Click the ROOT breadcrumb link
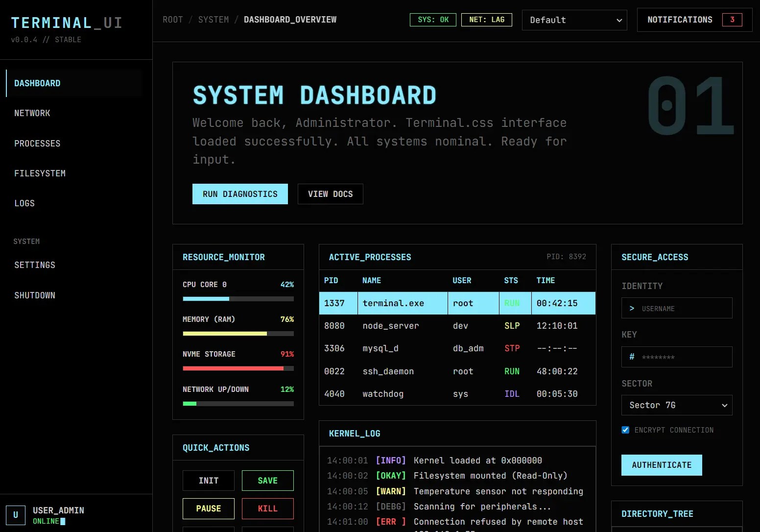760x532 pixels. 173,20
